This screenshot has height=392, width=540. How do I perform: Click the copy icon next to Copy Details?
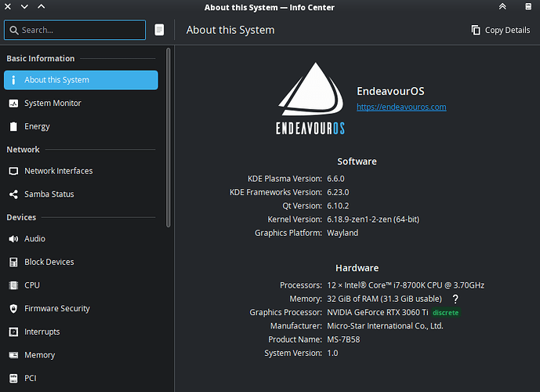pos(476,30)
